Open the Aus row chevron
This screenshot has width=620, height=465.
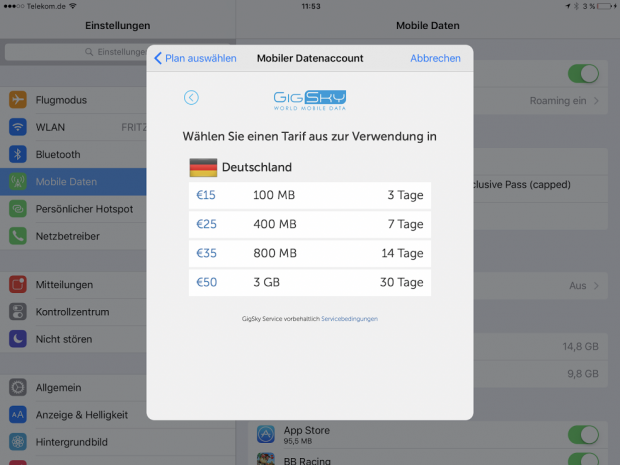(x=596, y=285)
